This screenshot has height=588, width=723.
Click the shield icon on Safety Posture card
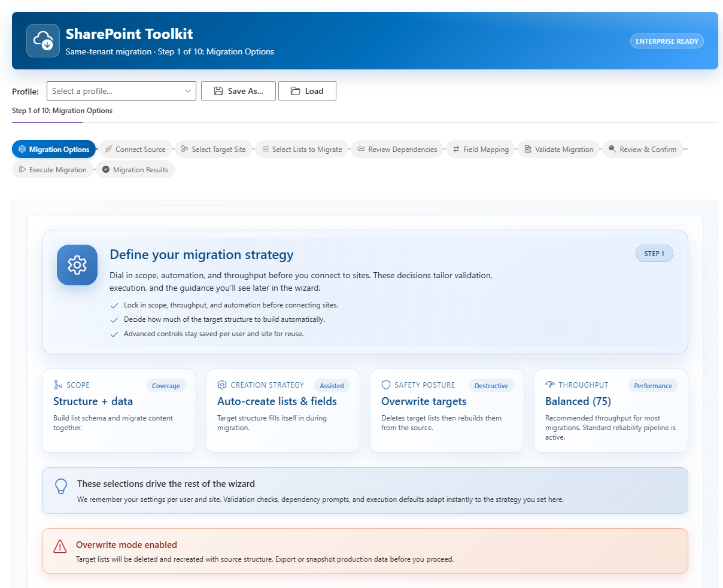point(386,385)
